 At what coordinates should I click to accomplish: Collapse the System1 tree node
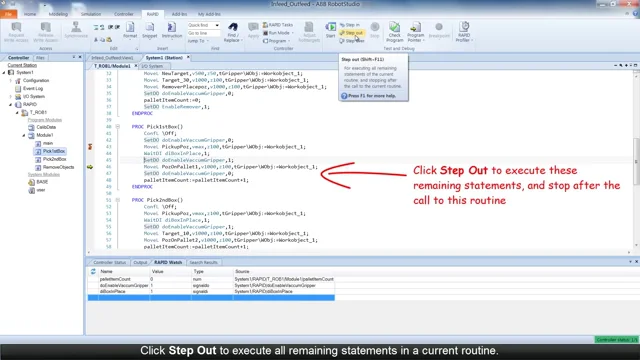point(4,72)
